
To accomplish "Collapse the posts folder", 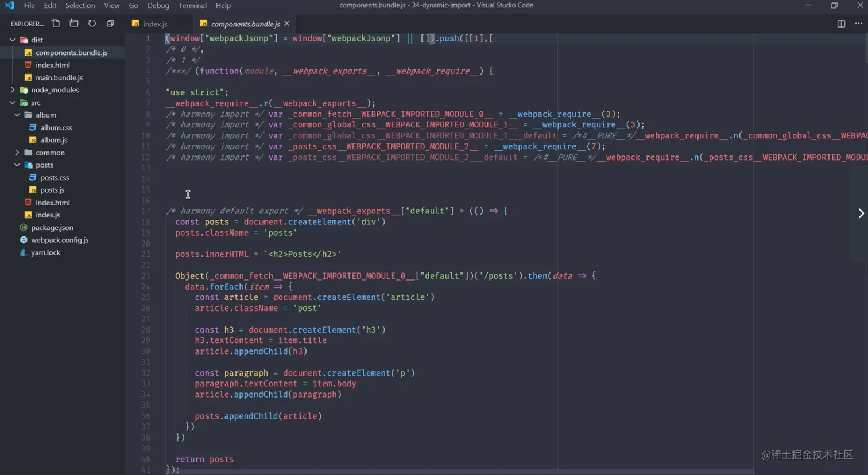I will coord(17,165).
